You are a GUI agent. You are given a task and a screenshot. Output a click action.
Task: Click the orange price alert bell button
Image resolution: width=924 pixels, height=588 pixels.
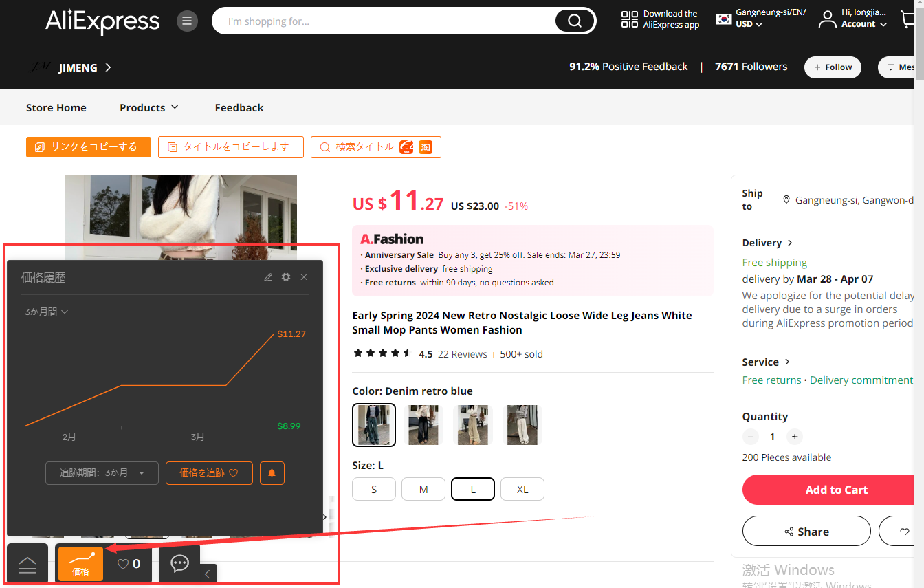[x=272, y=473]
